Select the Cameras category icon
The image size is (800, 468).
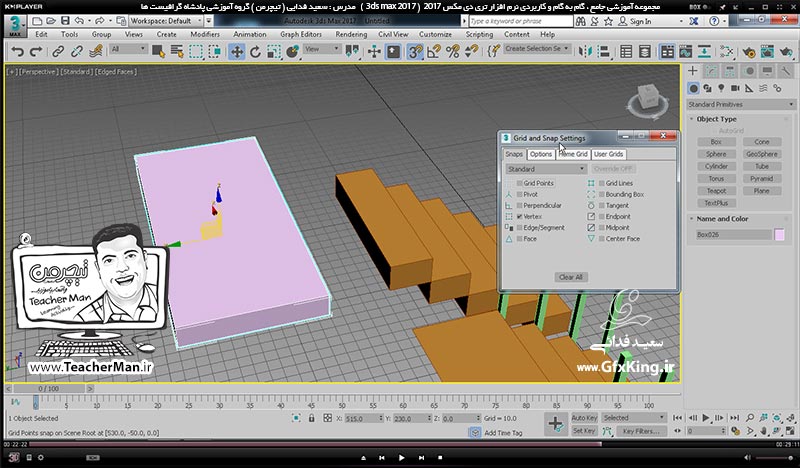(x=735, y=88)
